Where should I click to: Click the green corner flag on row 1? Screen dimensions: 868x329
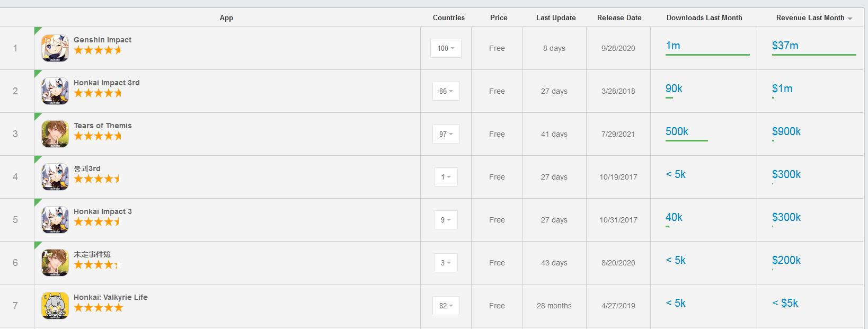pyautogui.click(x=37, y=30)
